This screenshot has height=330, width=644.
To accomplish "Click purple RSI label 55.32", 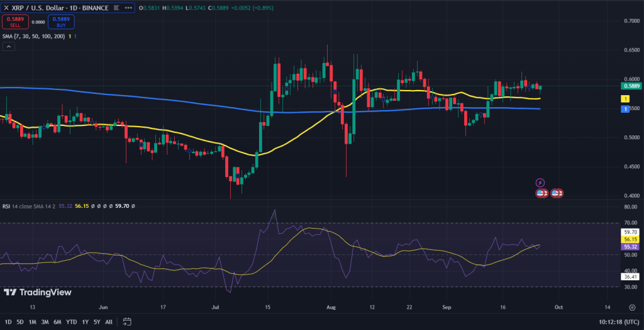I will tap(630, 246).
